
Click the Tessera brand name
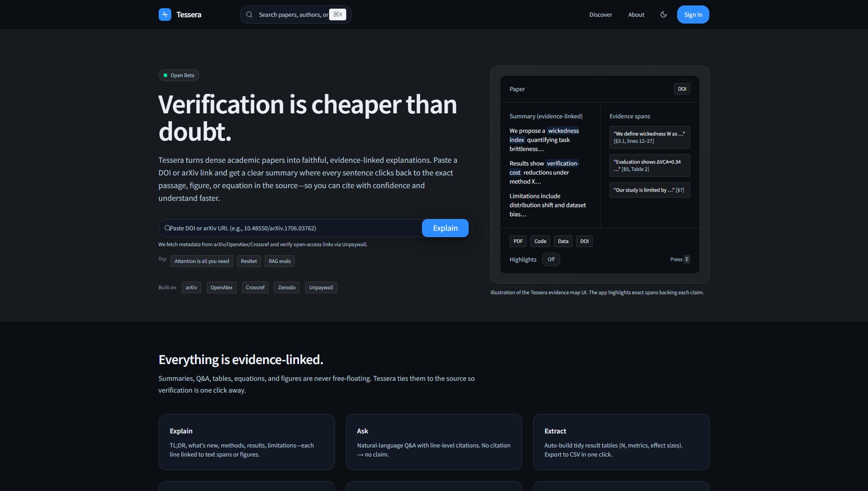pyautogui.click(x=189, y=15)
